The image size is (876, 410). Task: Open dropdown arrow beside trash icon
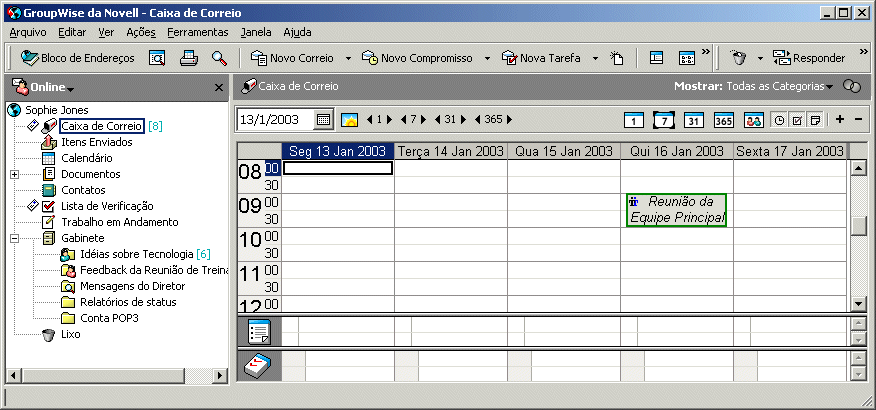pyautogui.click(x=760, y=58)
